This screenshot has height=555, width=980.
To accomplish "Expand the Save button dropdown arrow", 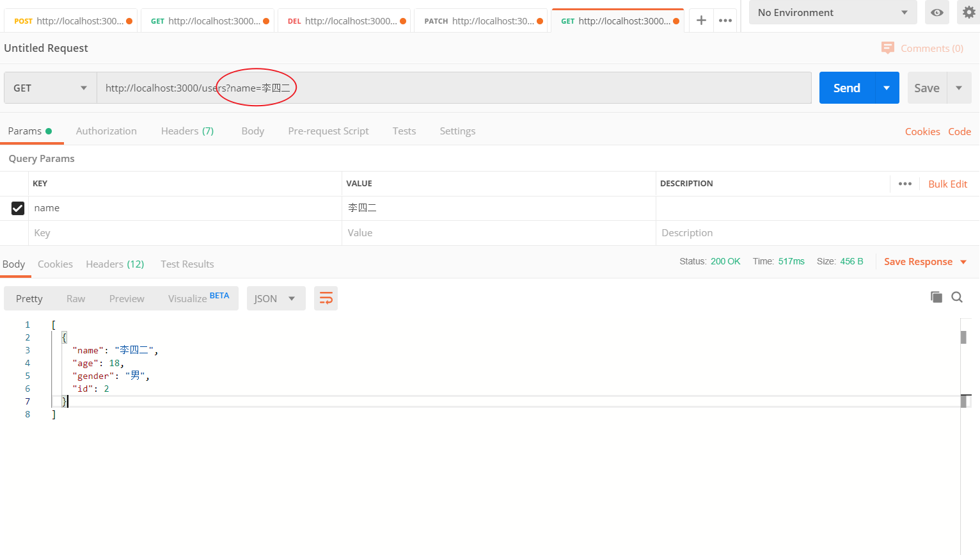I will click(x=959, y=88).
